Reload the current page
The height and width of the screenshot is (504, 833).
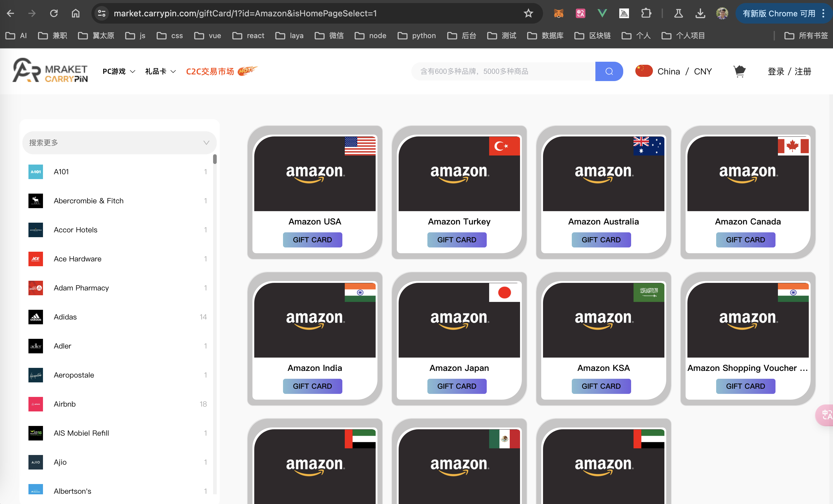coord(54,14)
